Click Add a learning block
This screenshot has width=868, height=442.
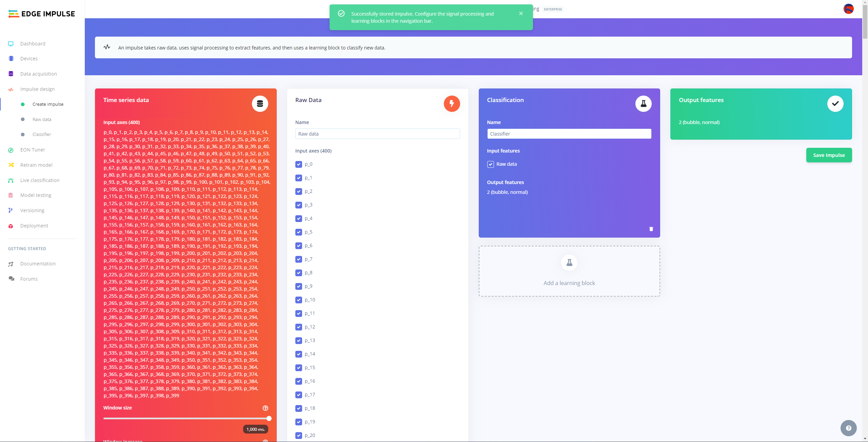point(569,271)
